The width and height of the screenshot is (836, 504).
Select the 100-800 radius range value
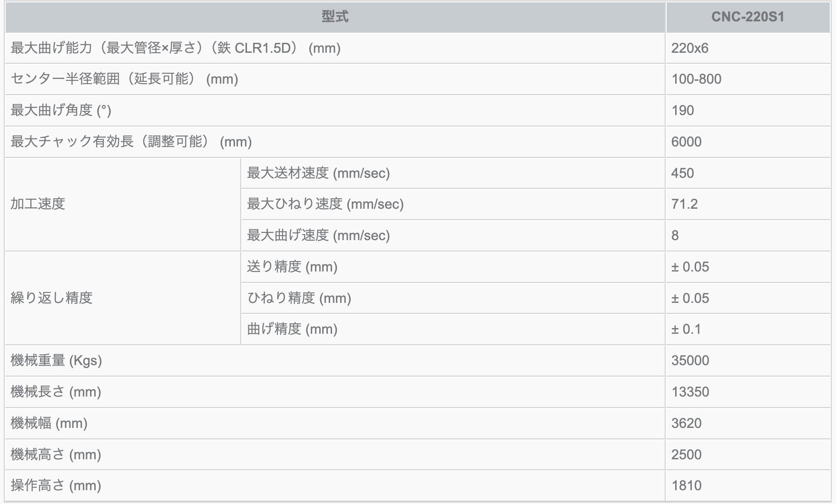(696, 79)
